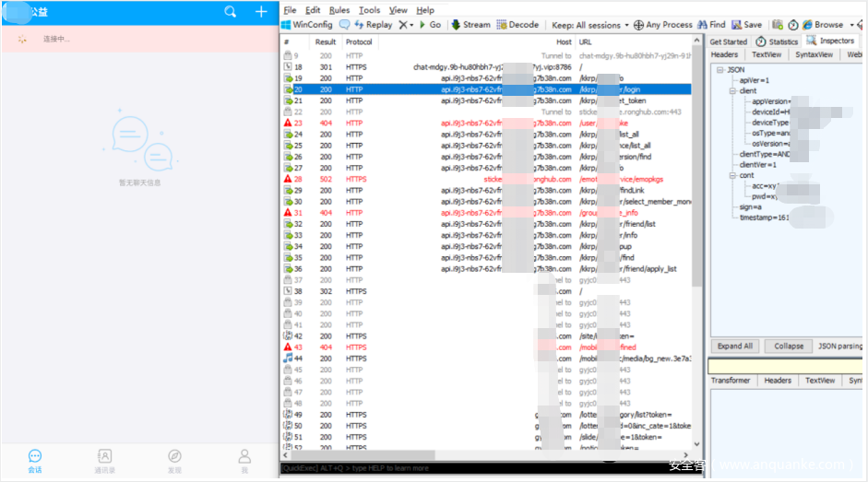Click the Expand All button
Image resolution: width=868 pixels, height=482 pixels.
click(735, 347)
